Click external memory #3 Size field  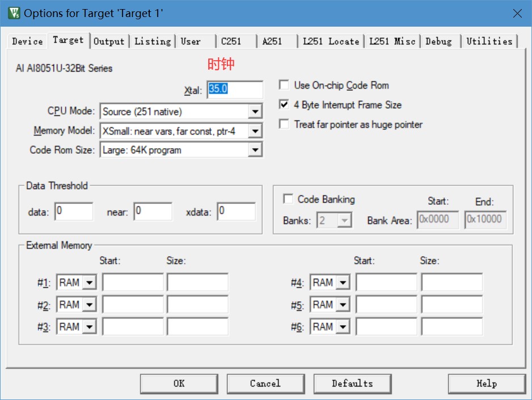(x=197, y=327)
